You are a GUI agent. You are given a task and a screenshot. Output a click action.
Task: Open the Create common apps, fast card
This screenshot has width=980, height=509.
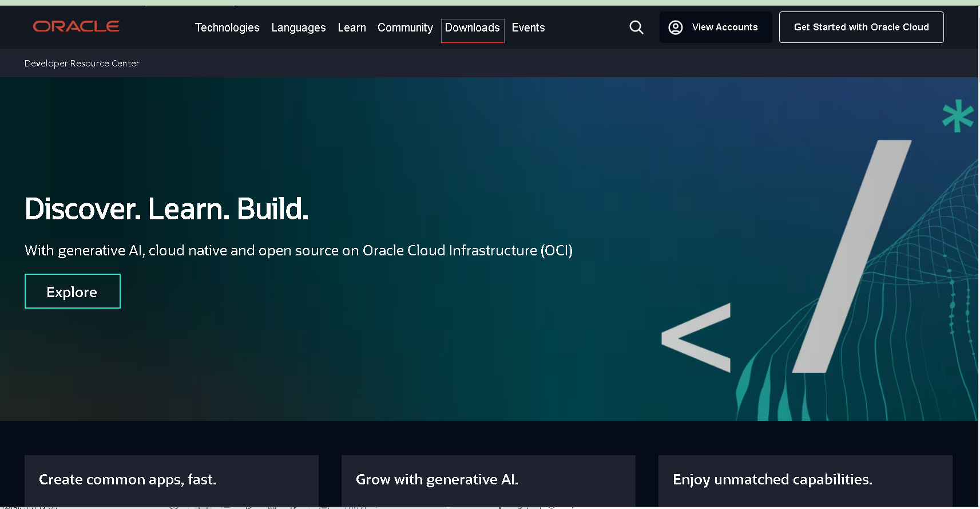pyautogui.click(x=172, y=480)
